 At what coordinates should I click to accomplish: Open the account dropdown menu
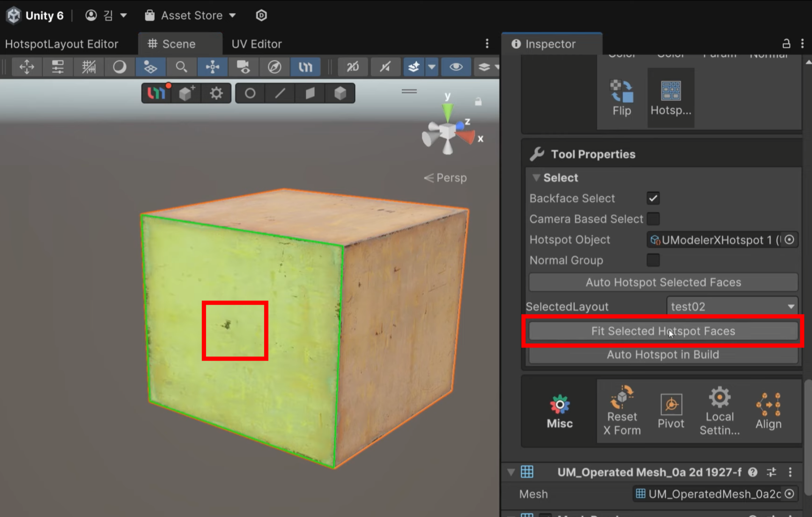pyautogui.click(x=106, y=15)
